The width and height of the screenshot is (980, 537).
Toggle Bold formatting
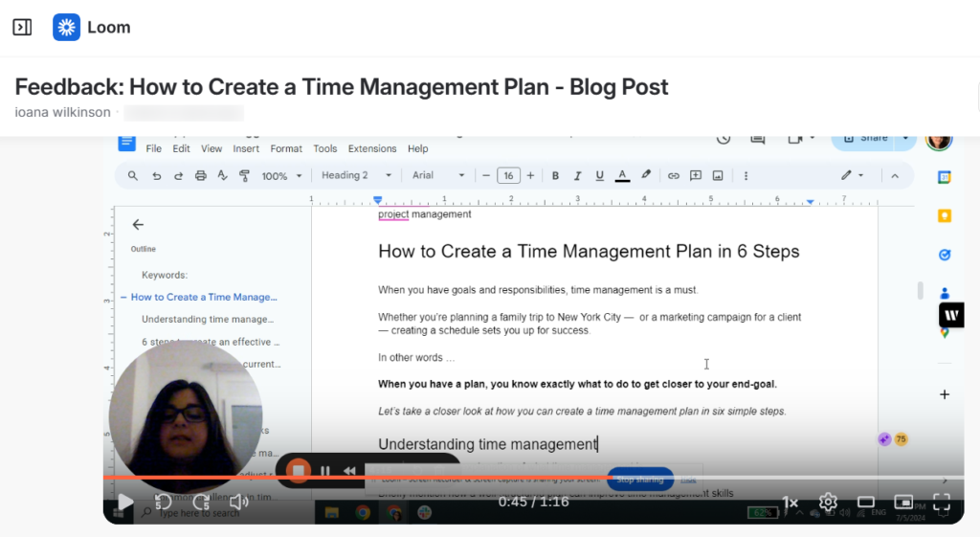pos(555,176)
